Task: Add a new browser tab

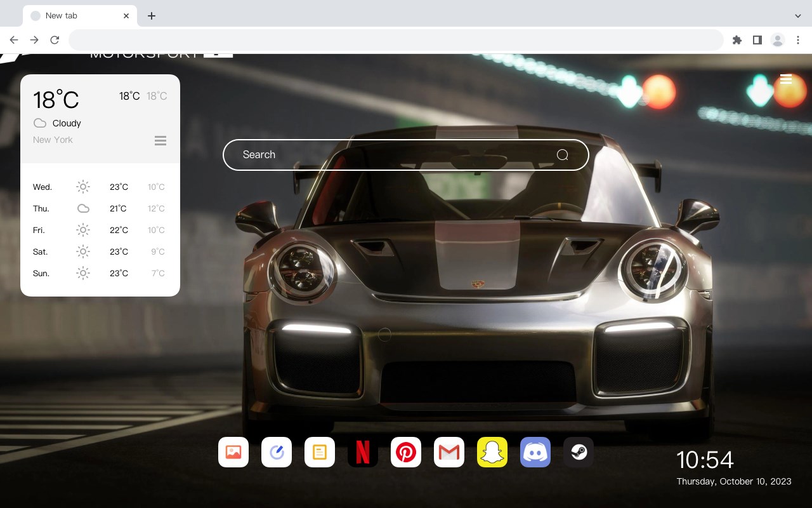Action: pos(152,16)
